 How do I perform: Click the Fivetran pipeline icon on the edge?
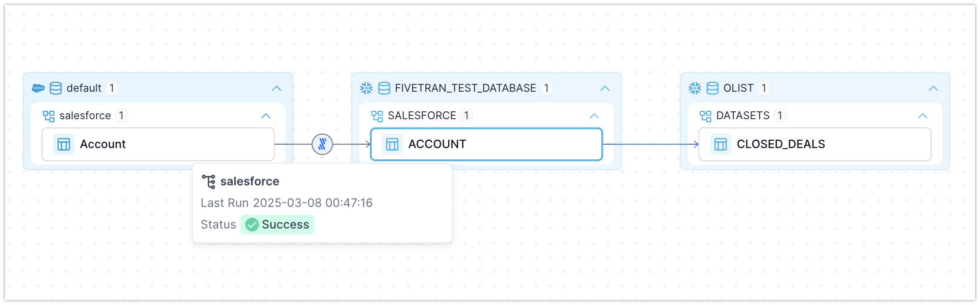point(322,144)
